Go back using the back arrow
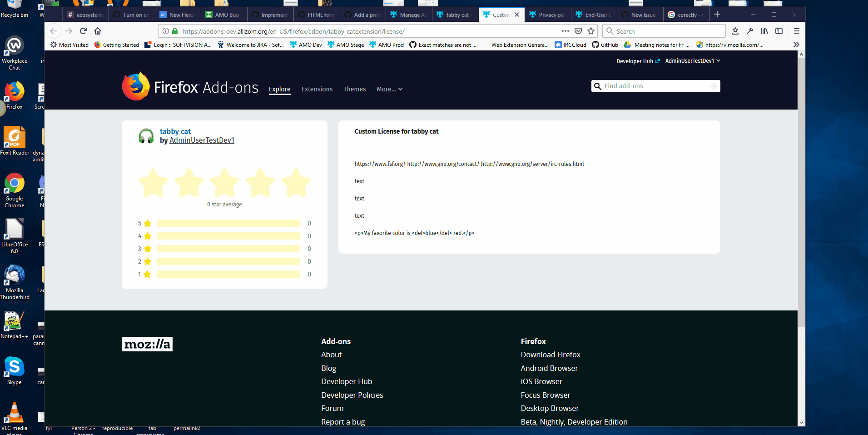 54,31
